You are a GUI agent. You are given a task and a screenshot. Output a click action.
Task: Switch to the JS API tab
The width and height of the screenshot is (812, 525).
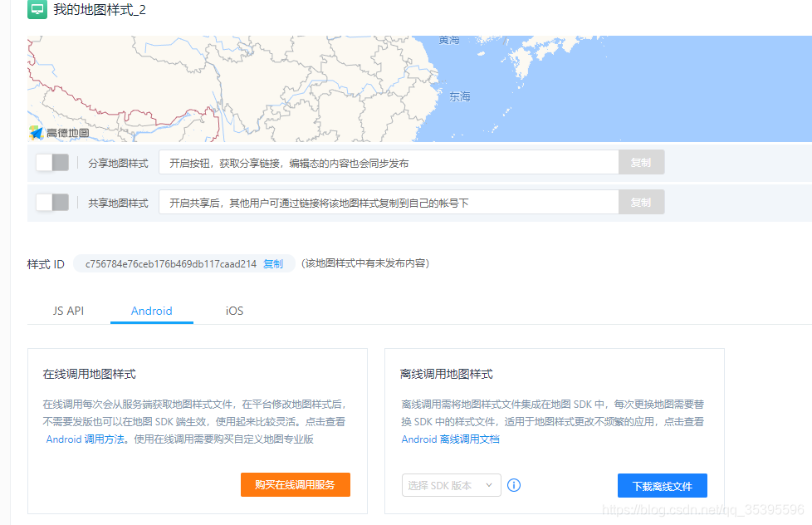pyautogui.click(x=68, y=311)
